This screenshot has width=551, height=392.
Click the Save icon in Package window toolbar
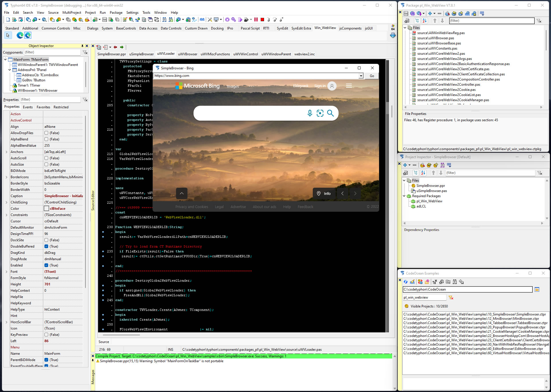pyautogui.click(x=406, y=13)
